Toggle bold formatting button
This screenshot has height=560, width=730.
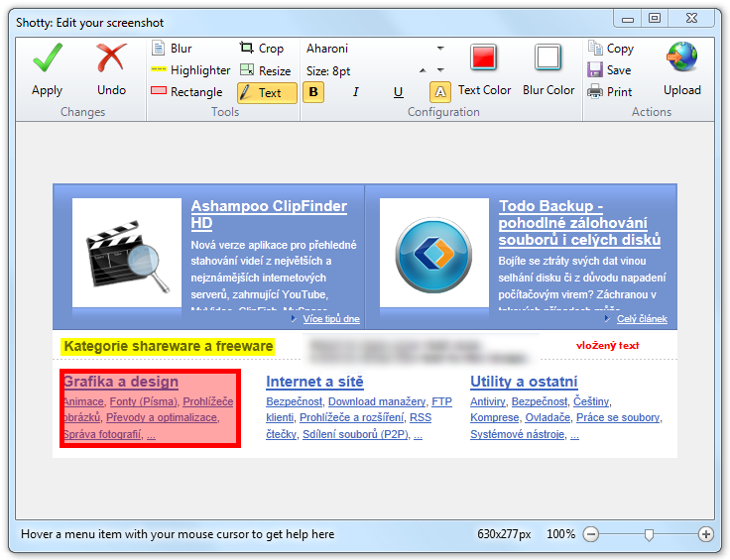point(313,92)
